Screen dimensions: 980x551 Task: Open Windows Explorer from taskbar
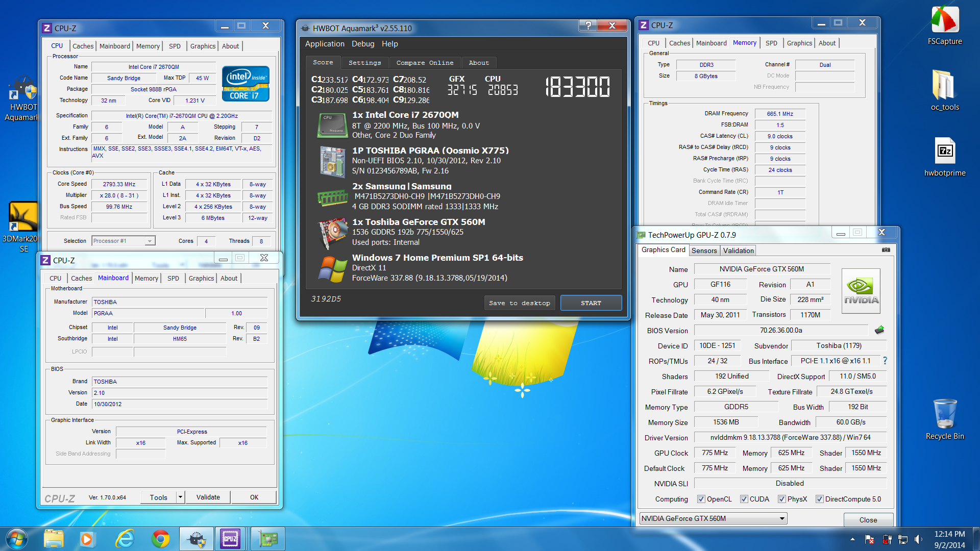[54, 539]
